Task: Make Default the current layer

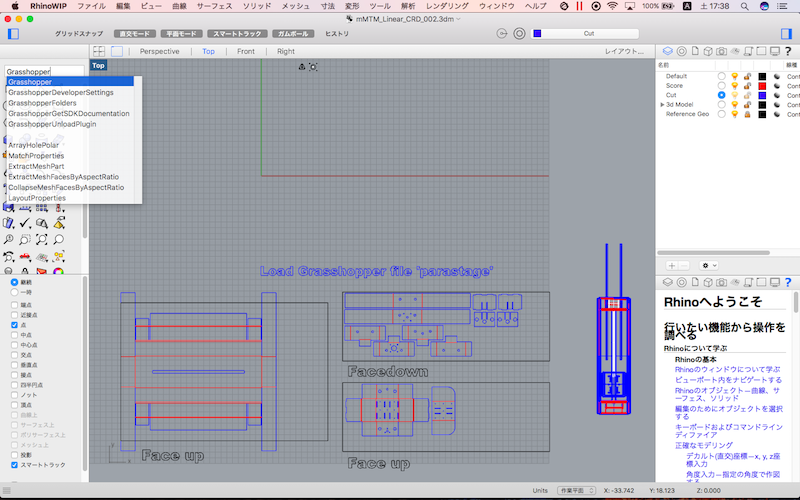Action: (721, 76)
